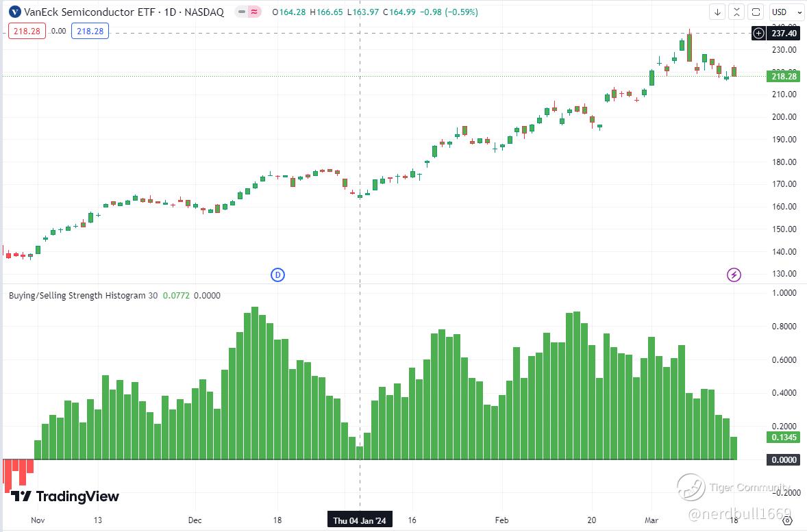Click the −0.98 (−0.59%) change value
807x532 pixels.
coord(449,12)
